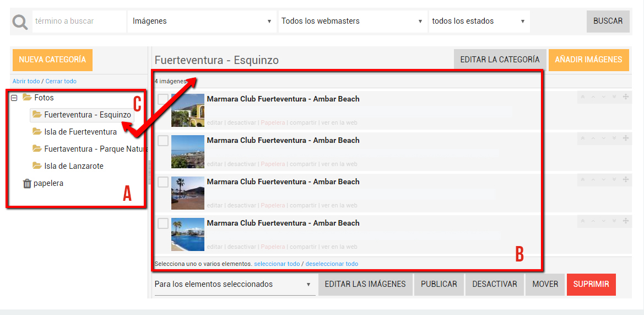644x315 pixels.
Task: Click editar link under first image (yellow building)
Action: pos(214,122)
